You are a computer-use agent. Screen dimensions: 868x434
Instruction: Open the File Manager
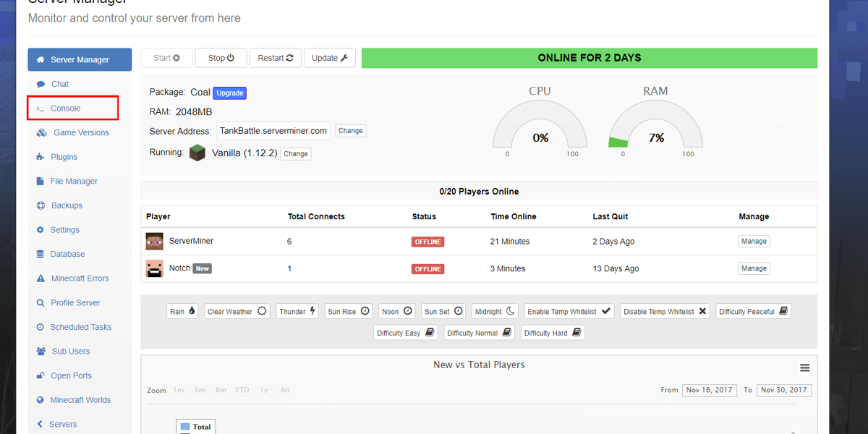point(74,182)
